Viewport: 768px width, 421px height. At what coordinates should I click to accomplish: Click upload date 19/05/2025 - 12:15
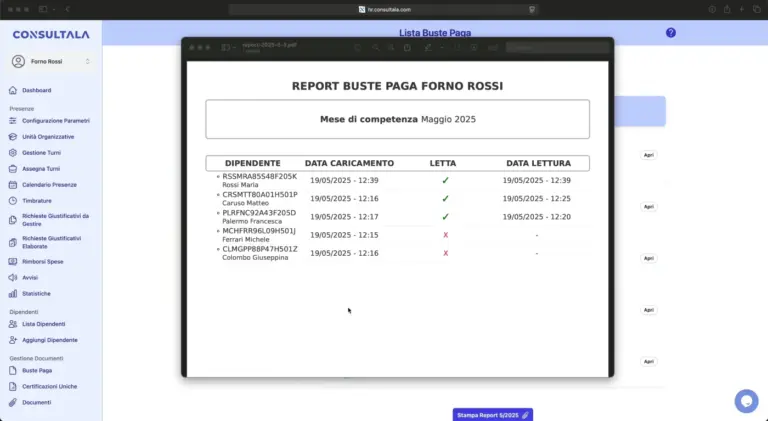[344, 235]
